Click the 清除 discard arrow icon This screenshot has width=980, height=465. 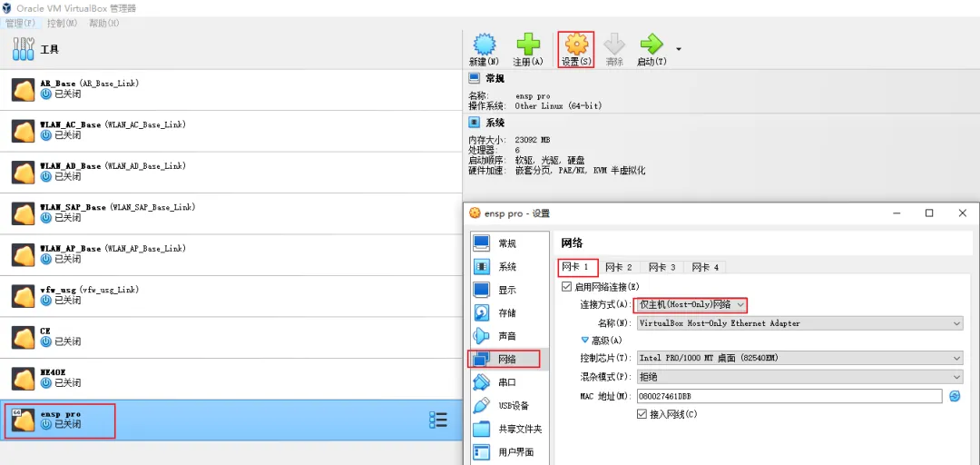pos(614,45)
